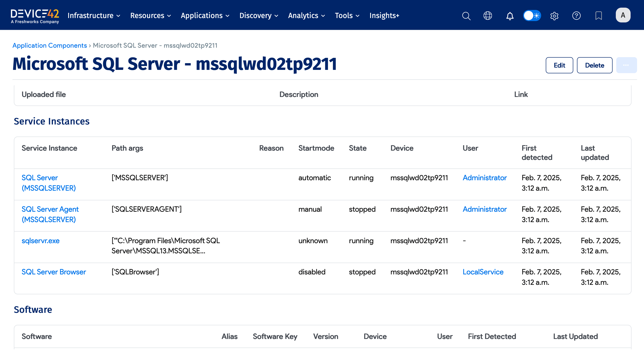Click the bookmarks icon

[x=598, y=16]
